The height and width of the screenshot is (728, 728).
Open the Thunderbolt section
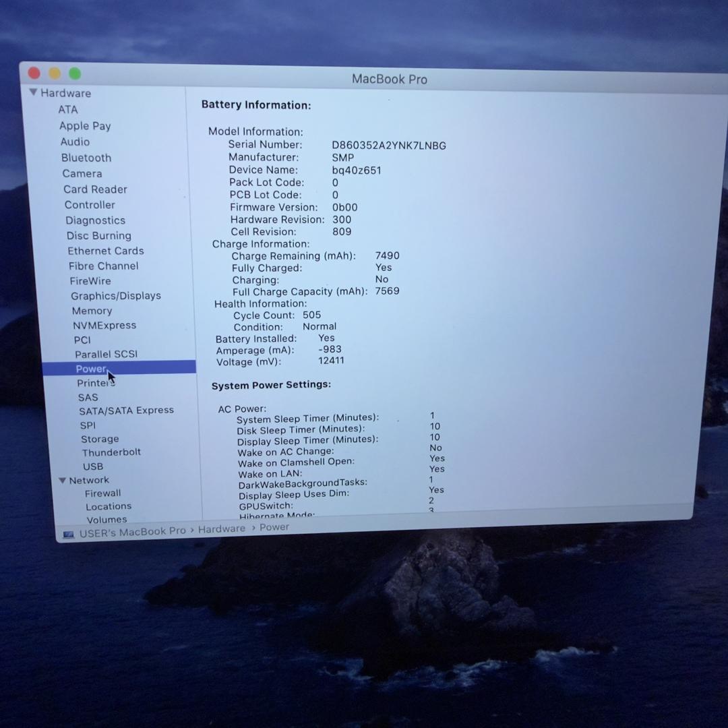tap(111, 452)
